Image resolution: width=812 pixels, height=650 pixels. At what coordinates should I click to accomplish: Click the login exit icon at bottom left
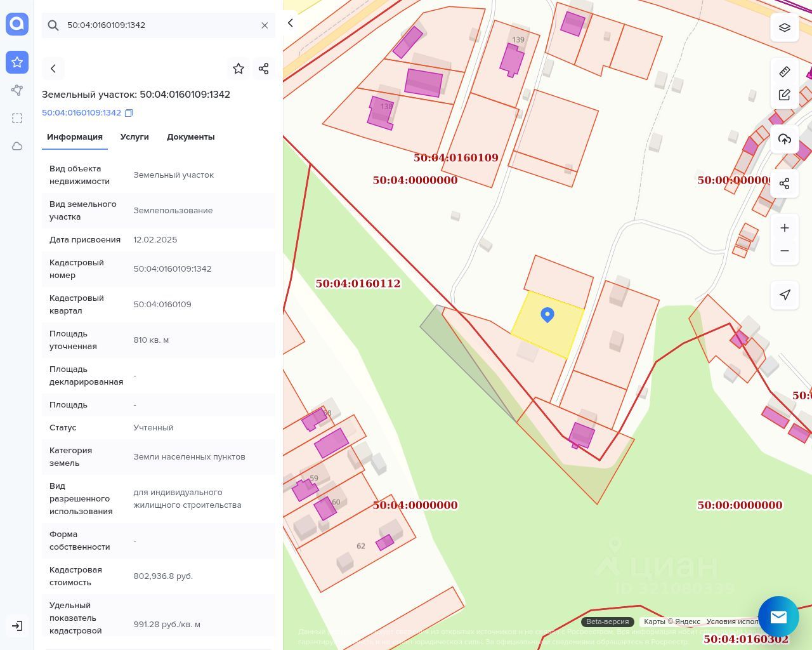17,626
